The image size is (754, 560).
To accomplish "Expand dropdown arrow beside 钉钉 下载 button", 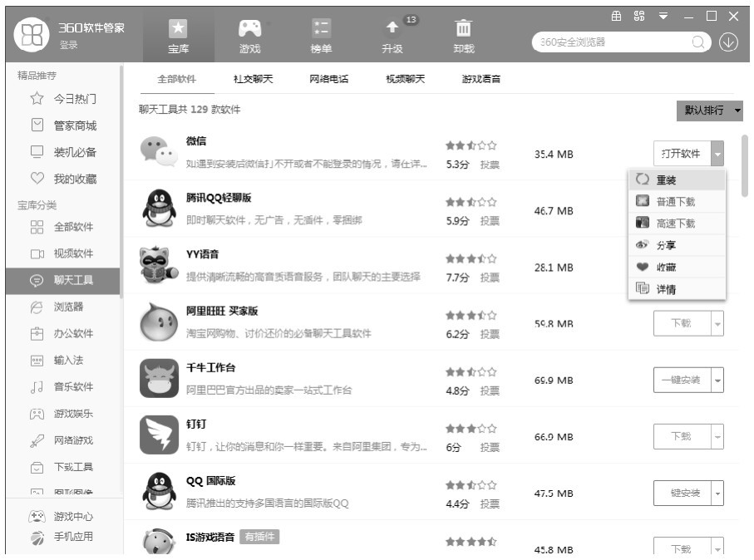I will 717,436.
